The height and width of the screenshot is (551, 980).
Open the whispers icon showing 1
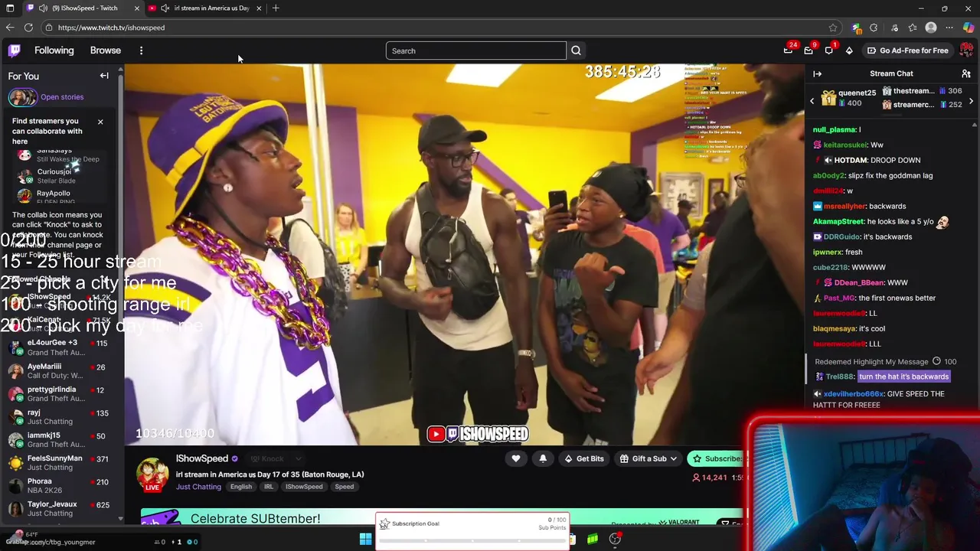pos(829,51)
